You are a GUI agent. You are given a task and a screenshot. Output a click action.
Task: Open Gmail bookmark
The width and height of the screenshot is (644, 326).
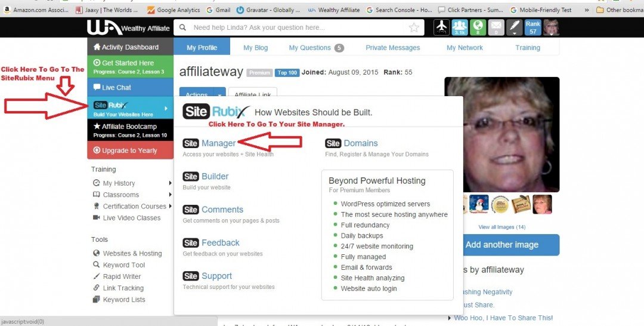point(218,10)
